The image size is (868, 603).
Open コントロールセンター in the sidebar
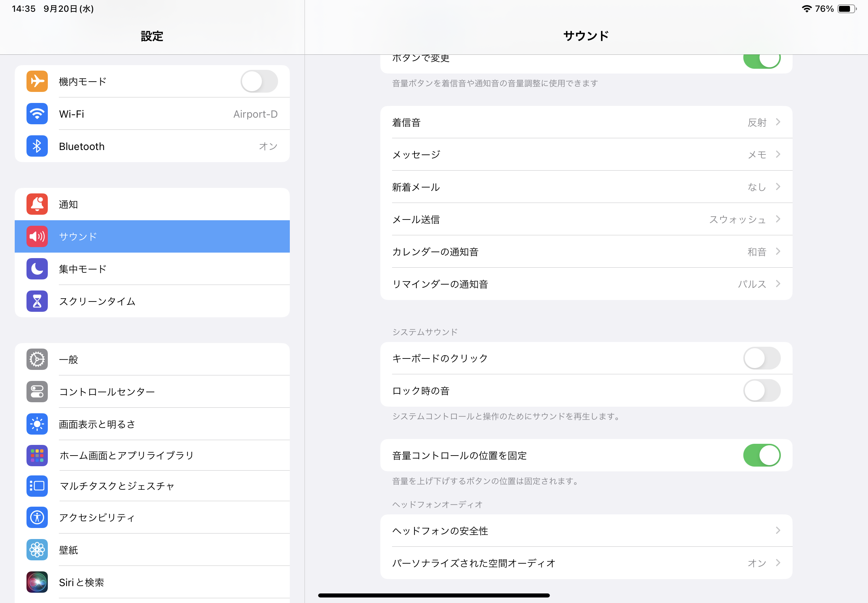[x=152, y=392]
